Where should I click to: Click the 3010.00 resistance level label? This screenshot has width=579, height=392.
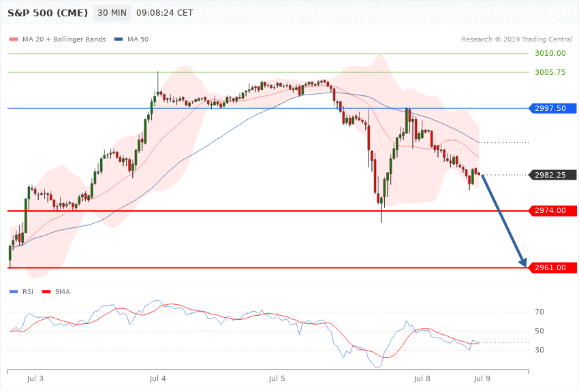click(550, 53)
